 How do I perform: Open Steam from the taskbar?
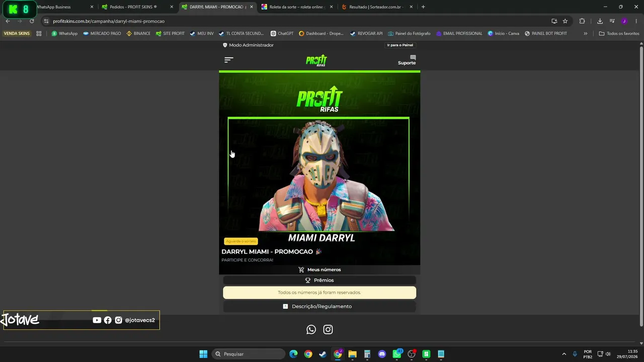click(323, 354)
